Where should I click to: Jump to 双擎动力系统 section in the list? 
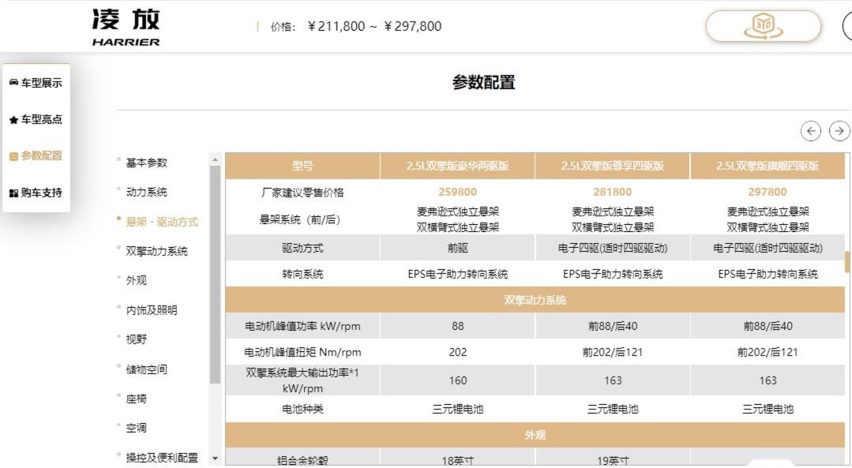point(156,251)
